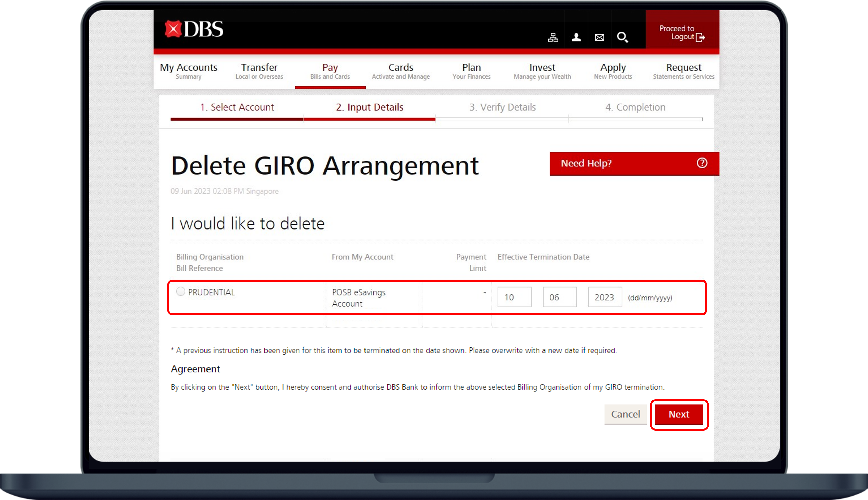Screen dimensions: 868x500
Task: Open the My Accounts menu
Action: (189, 71)
